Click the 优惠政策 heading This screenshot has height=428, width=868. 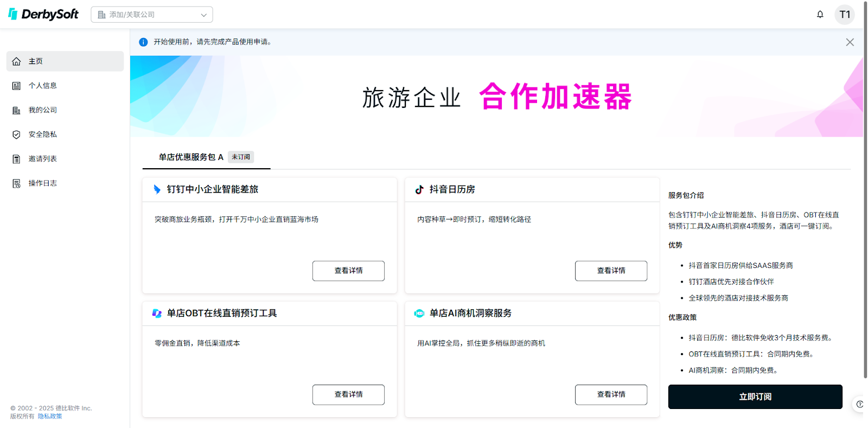click(682, 317)
